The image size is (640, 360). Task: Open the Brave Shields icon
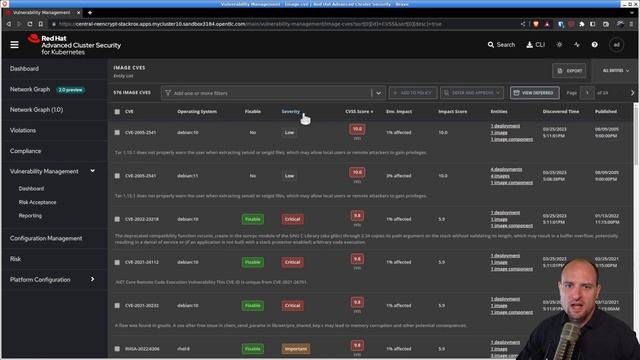point(536,24)
